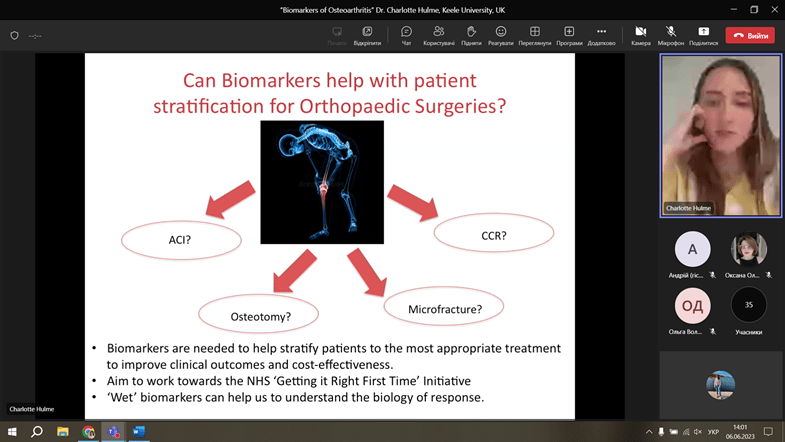Viewport: 785px width, 442px height.
Task: Unmute the microphone (Мікрофон)
Action: pyautogui.click(x=671, y=35)
